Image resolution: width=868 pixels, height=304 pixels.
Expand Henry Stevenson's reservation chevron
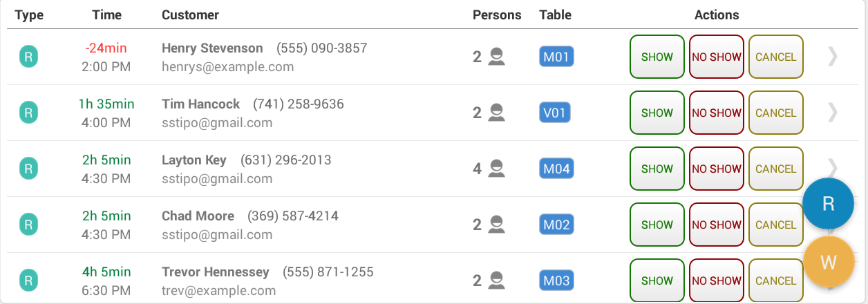click(x=833, y=57)
